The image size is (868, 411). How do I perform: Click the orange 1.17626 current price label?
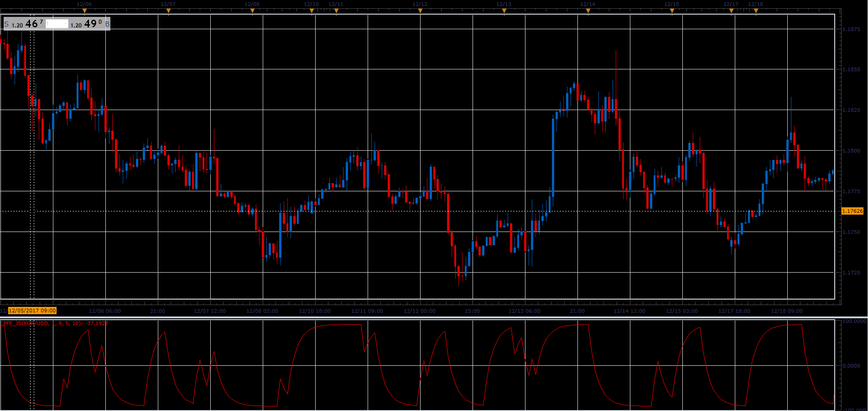tap(852, 211)
